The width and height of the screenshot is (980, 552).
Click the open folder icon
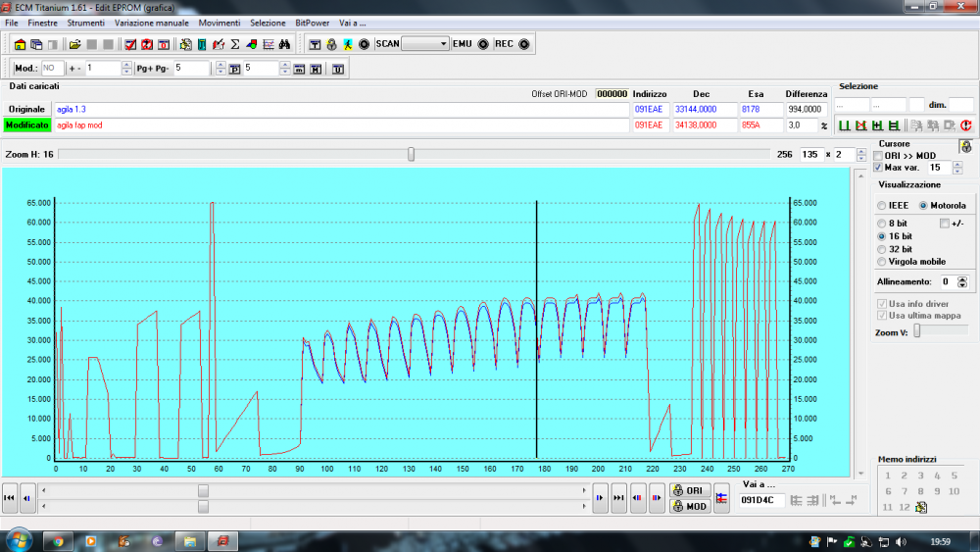tap(74, 44)
